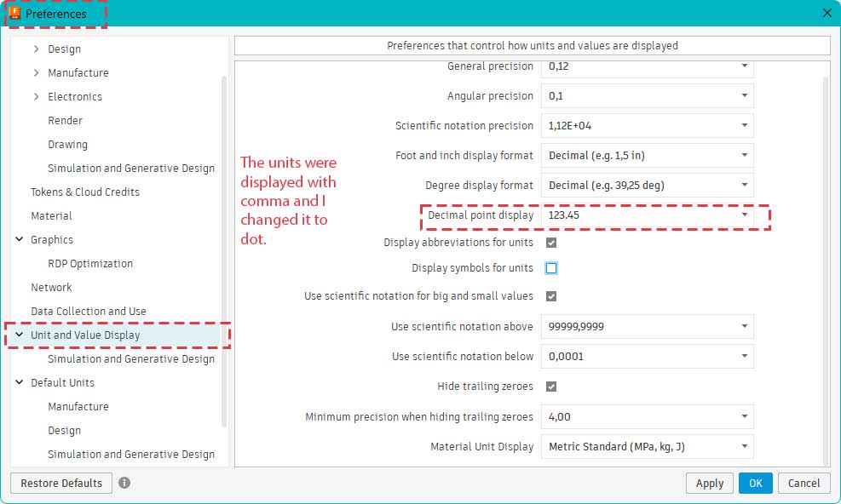Click the Fusion app icon in the title bar

14,14
